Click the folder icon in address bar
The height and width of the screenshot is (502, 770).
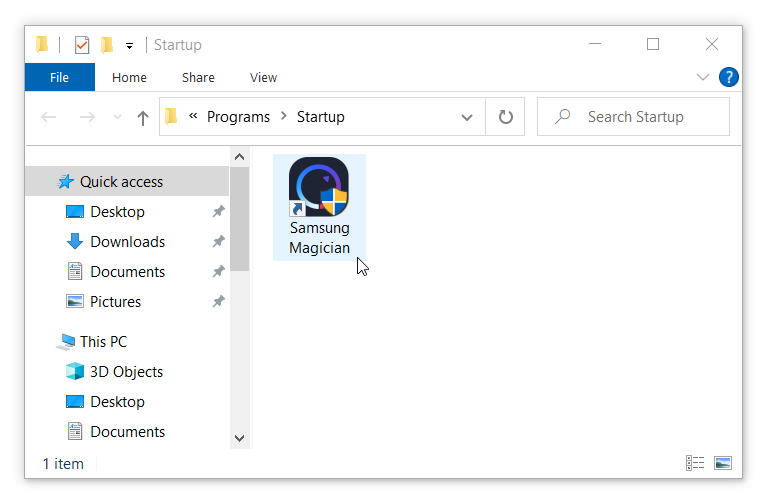[x=171, y=116]
